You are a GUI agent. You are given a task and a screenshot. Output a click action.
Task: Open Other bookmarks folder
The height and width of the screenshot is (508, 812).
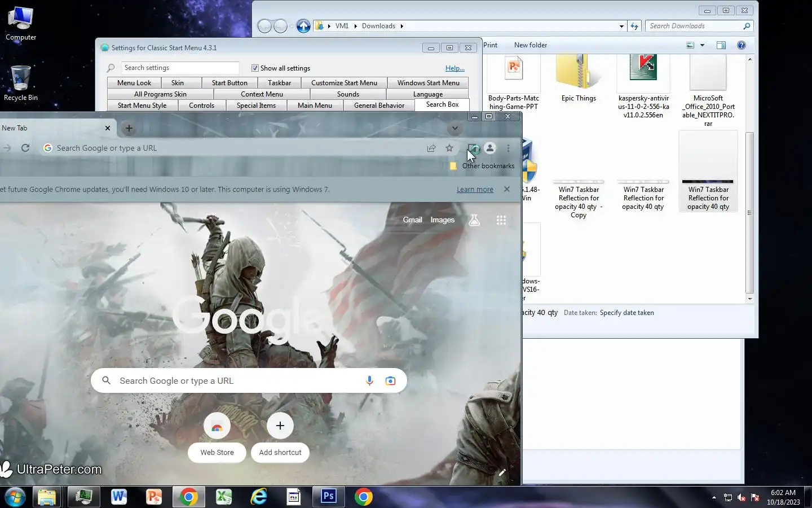(482, 166)
